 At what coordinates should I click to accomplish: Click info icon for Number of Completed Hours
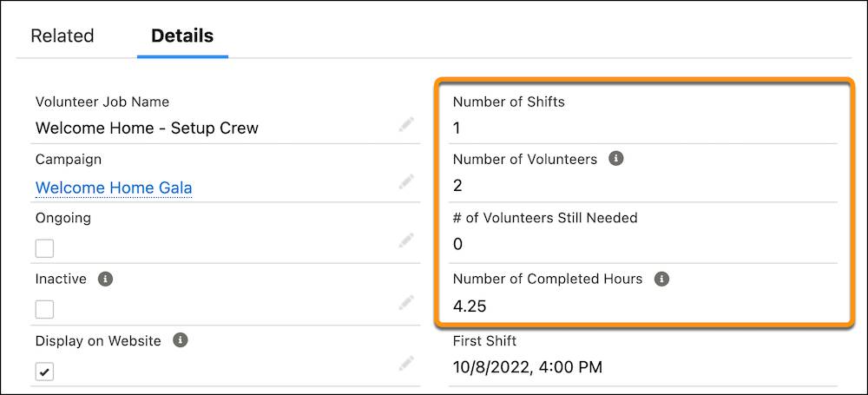[661, 280]
